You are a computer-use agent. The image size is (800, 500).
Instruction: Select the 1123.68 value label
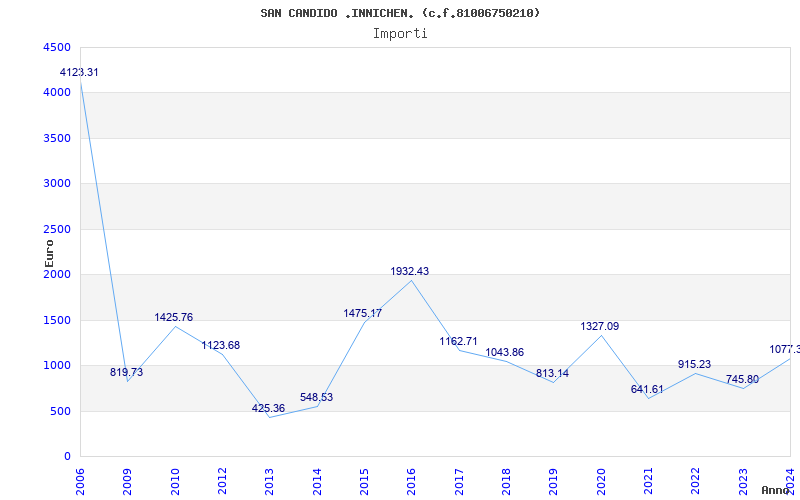(x=220, y=345)
